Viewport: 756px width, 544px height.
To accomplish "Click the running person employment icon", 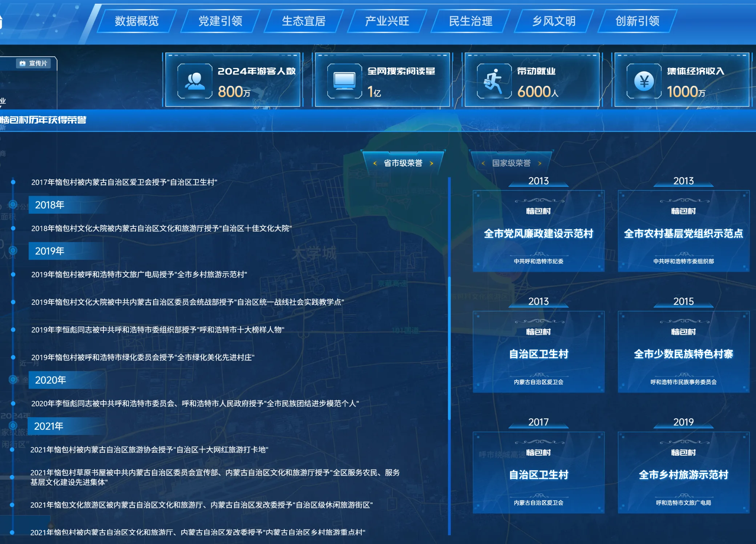I will coord(494,81).
